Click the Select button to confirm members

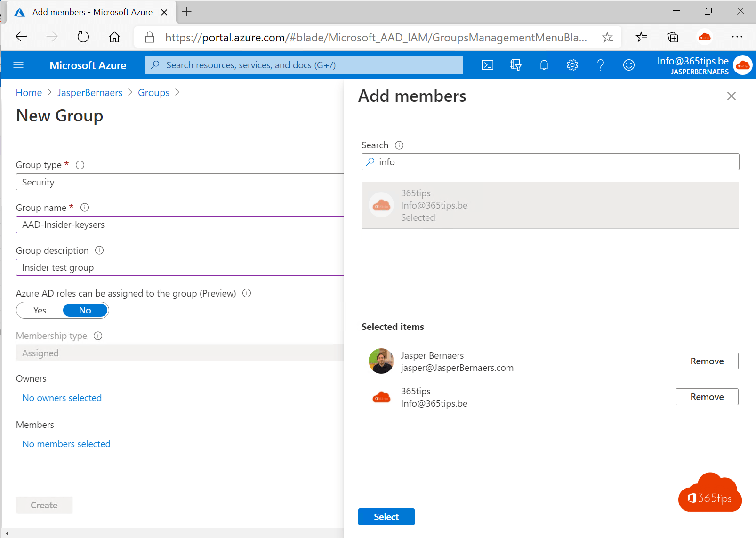(x=386, y=516)
